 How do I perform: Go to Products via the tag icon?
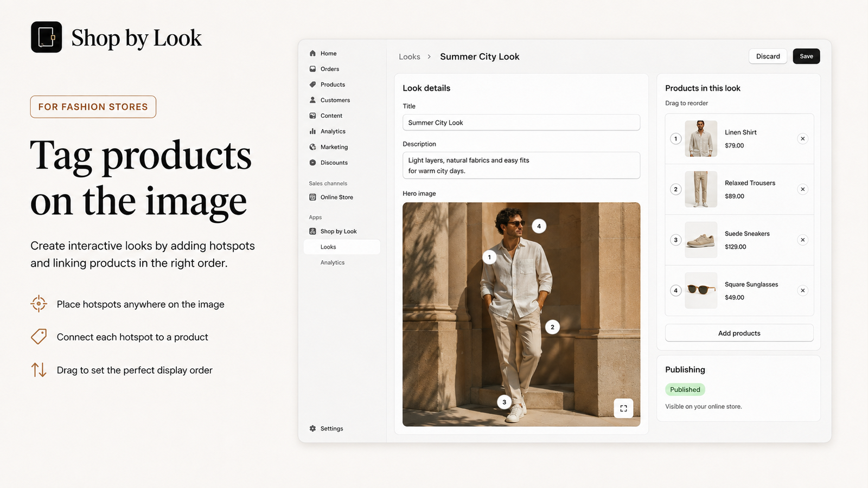(x=312, y=85)
